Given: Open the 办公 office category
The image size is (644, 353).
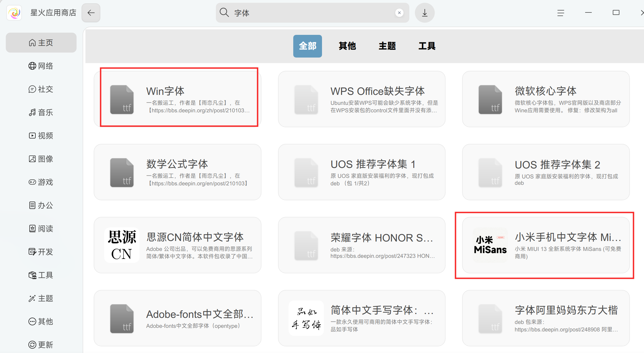Looking at the screenshot, I should [41, 205].
